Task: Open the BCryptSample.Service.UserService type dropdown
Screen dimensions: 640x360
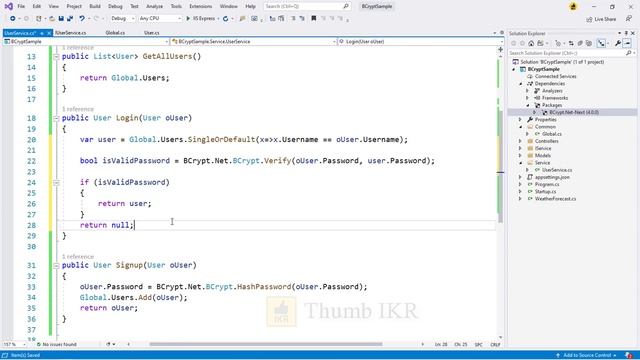Action: click(x=253, y=42)
